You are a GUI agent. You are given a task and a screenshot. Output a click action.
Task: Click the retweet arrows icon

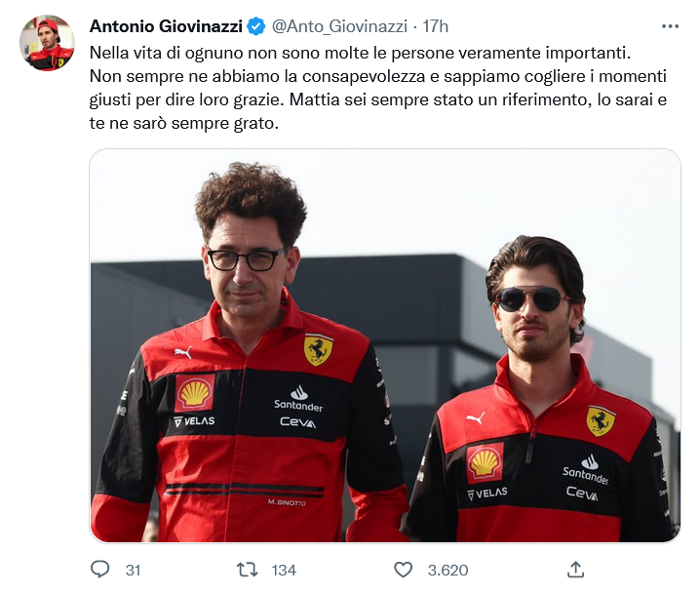247,570
